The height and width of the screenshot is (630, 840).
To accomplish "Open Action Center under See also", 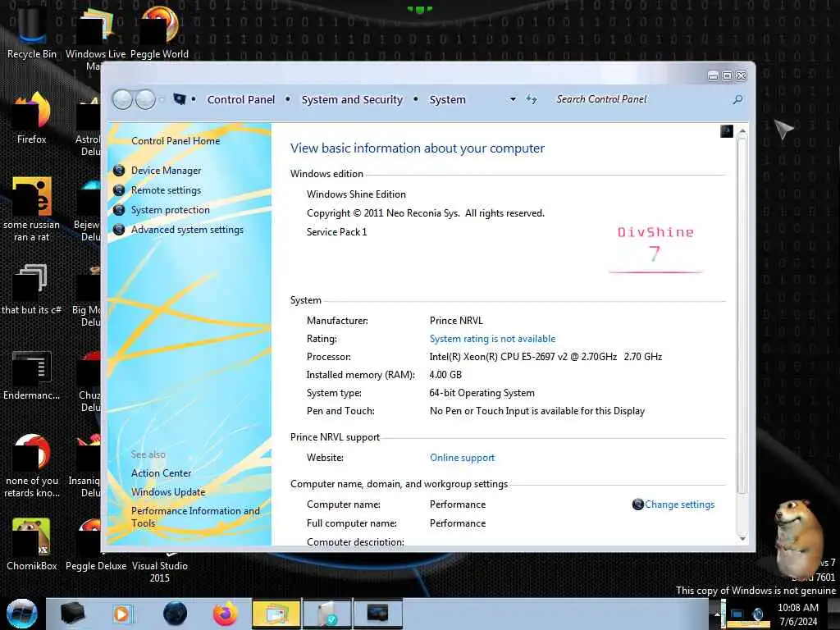I will pos(161,473).
